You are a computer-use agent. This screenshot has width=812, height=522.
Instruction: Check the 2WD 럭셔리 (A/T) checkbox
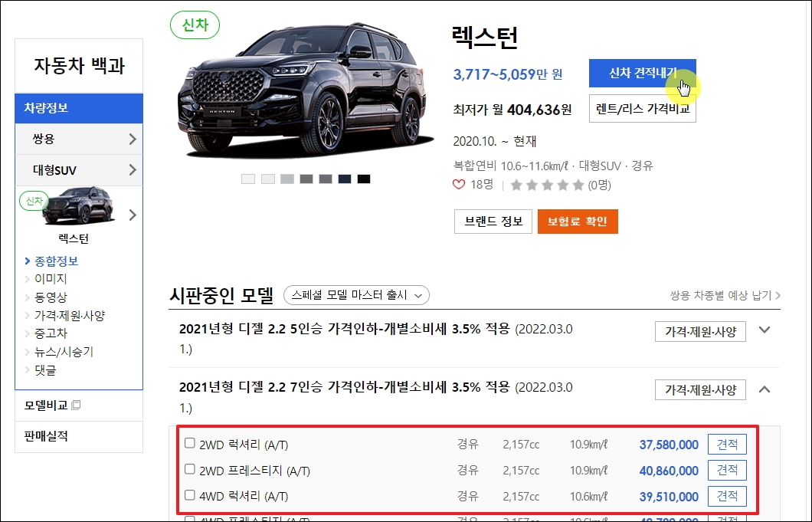coord(190,443)
